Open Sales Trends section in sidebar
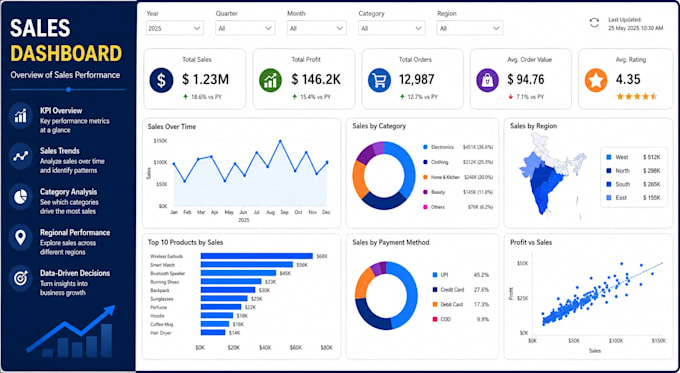 click(61, 160)
